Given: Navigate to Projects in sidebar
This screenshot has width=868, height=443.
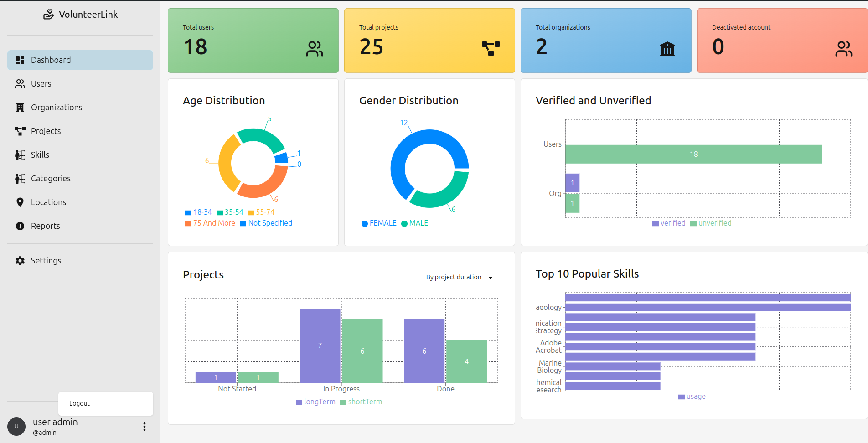Looking at the screenshot, I should click(x=80, y=131).
